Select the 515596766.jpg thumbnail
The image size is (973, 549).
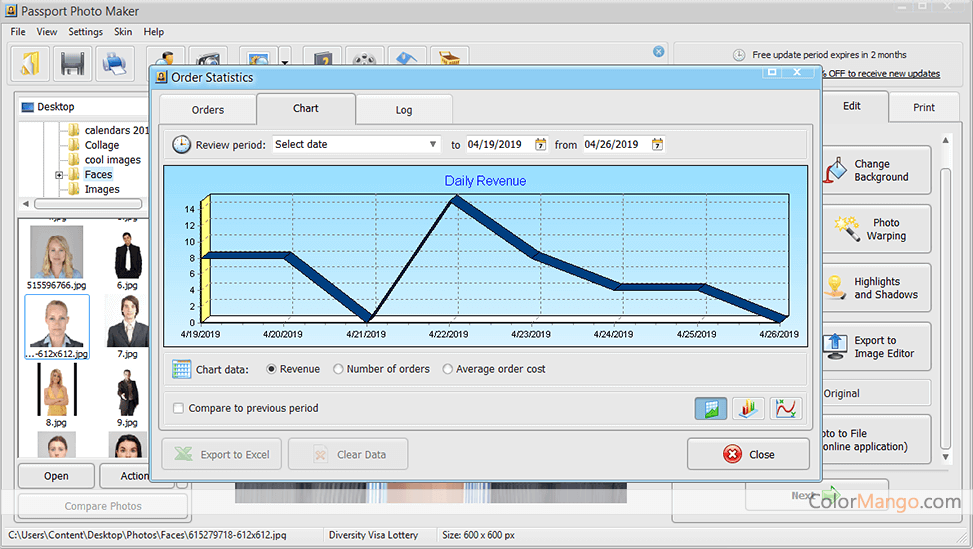click(56, 253)
